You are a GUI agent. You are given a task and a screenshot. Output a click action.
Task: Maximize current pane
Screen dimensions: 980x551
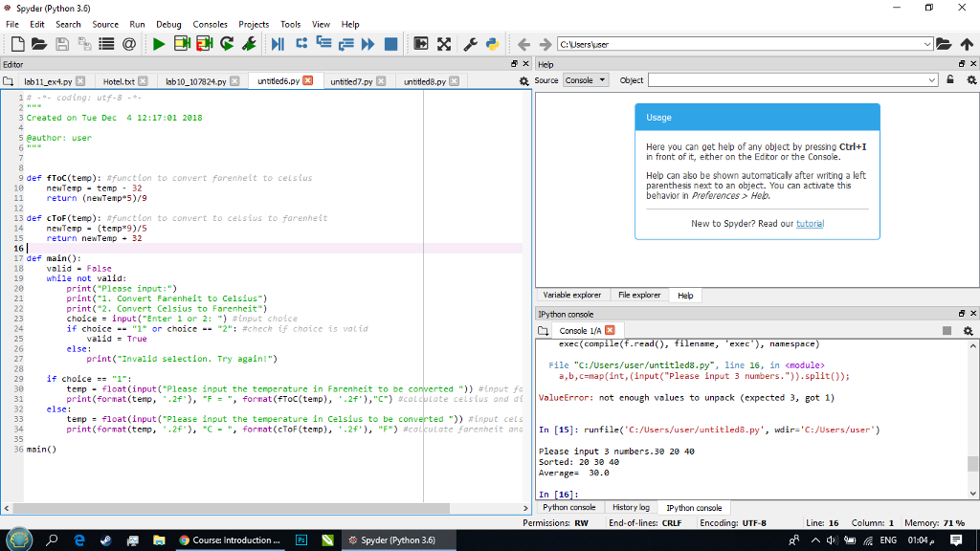[x=421, y=44]
